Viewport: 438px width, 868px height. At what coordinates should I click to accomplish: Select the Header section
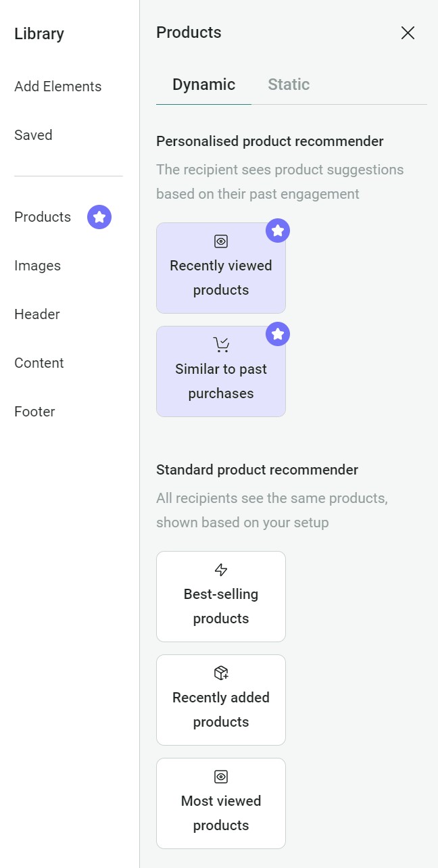coord(36,314)
